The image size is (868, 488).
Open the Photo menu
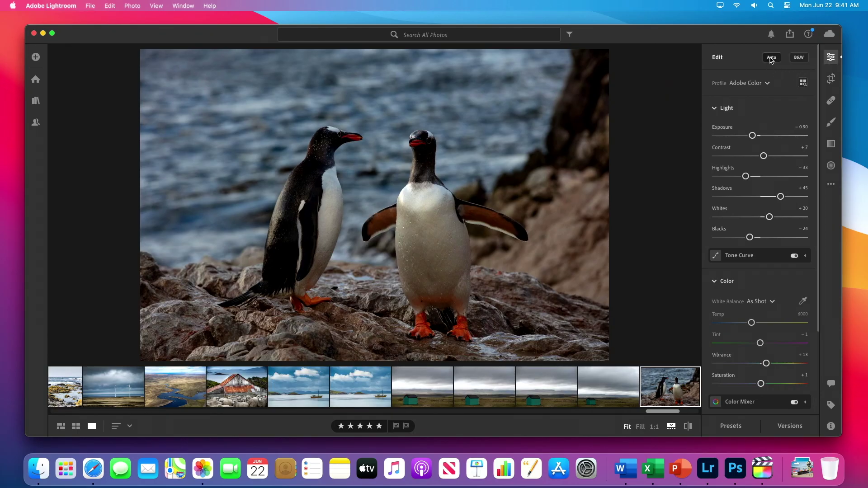coord(132,5)
